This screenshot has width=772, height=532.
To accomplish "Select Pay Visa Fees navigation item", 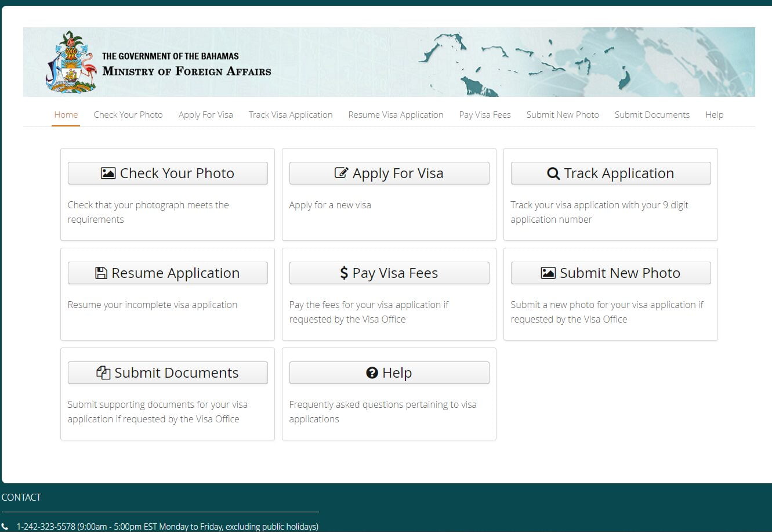I will point(484,115).
